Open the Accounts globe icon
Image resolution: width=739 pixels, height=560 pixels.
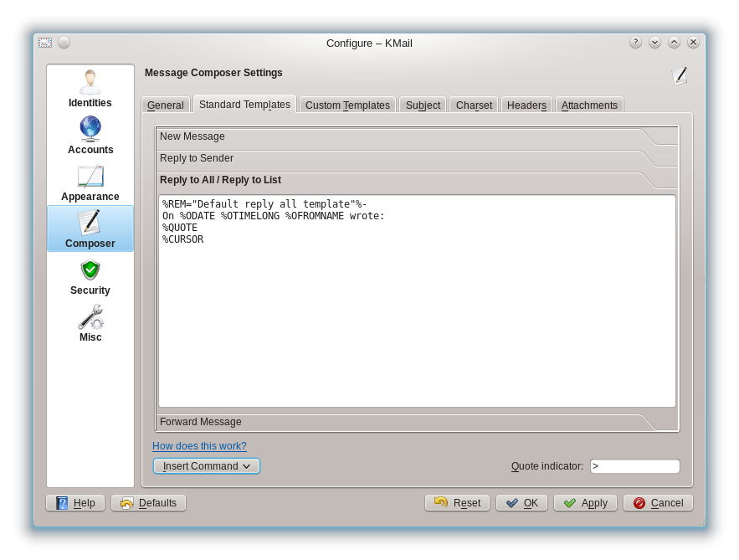90,131
